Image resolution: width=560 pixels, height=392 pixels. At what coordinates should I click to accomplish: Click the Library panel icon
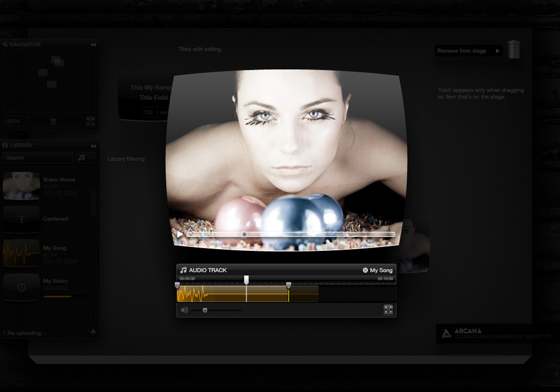[5, 145]
